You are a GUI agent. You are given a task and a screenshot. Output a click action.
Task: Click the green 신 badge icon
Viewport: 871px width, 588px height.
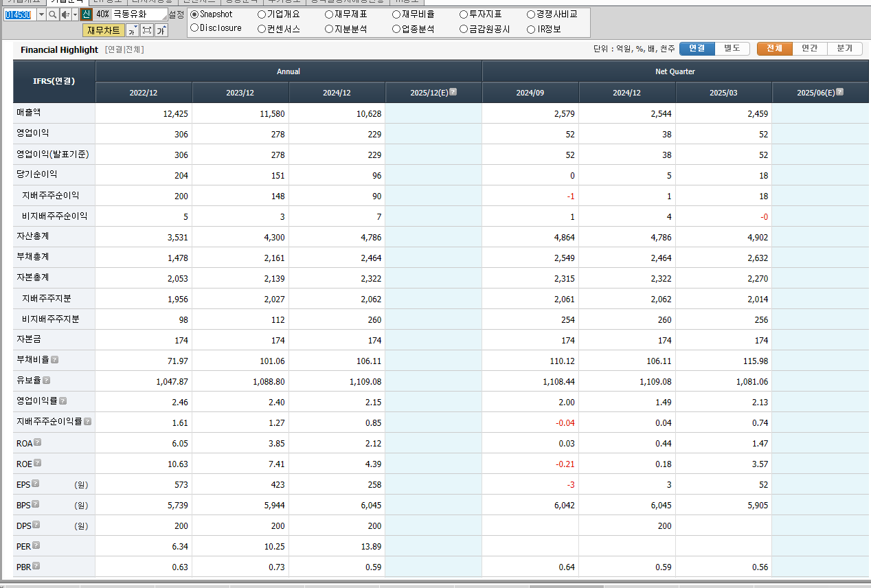(x=86, y=14)
